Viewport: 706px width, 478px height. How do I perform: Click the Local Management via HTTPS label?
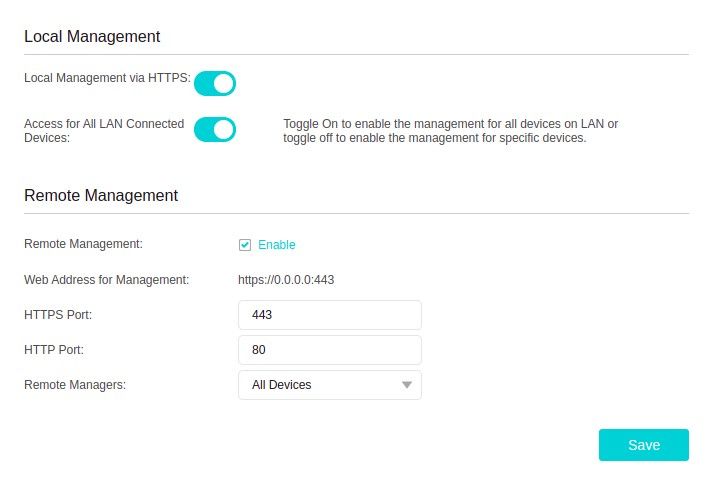point(107,76)
